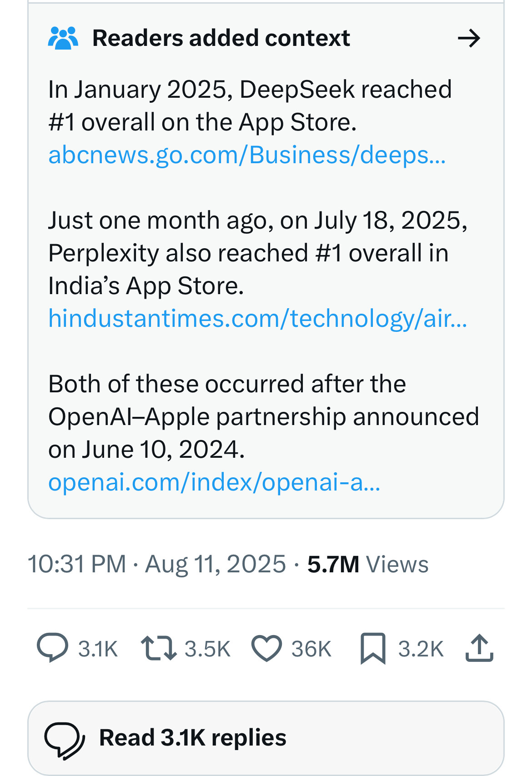The width and height of the screenshot is (532, 776).
Task: Click the 5.7M Views count
Action: (x=368, y=564)
